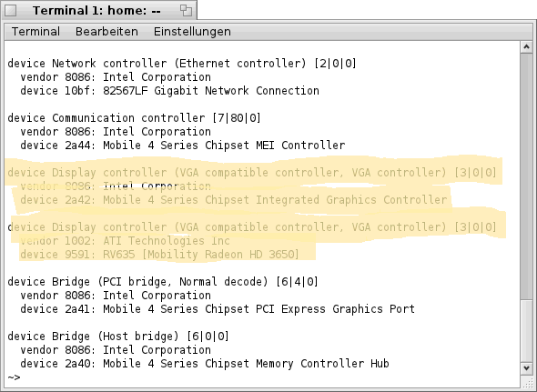Screen dimensions: 537x392
Task: Click the close box in the window tab
Action: 11,11
